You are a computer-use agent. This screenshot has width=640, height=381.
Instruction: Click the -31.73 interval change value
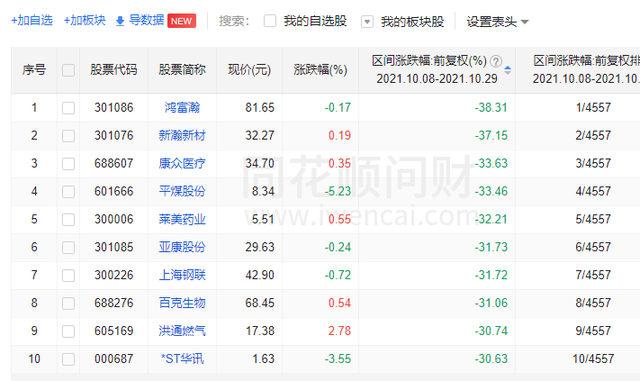coord(491,247)
